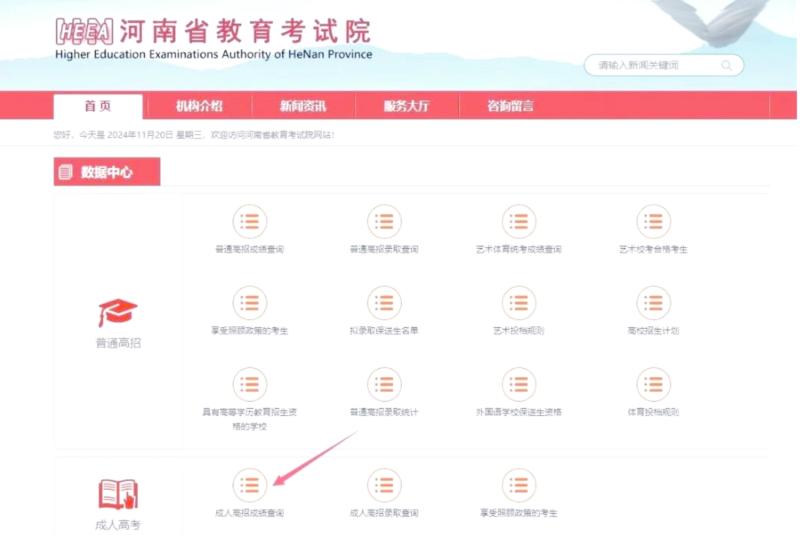The image size is (800, 535).
Task: Open the 艺术校考合格考生 icon
Action: point(654,221)
